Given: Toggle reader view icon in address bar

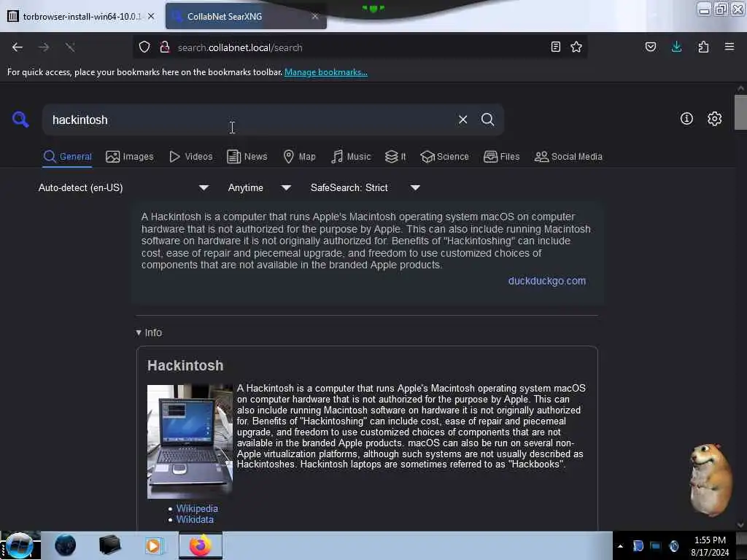Looking at the screenshot, I should (555, 47).
